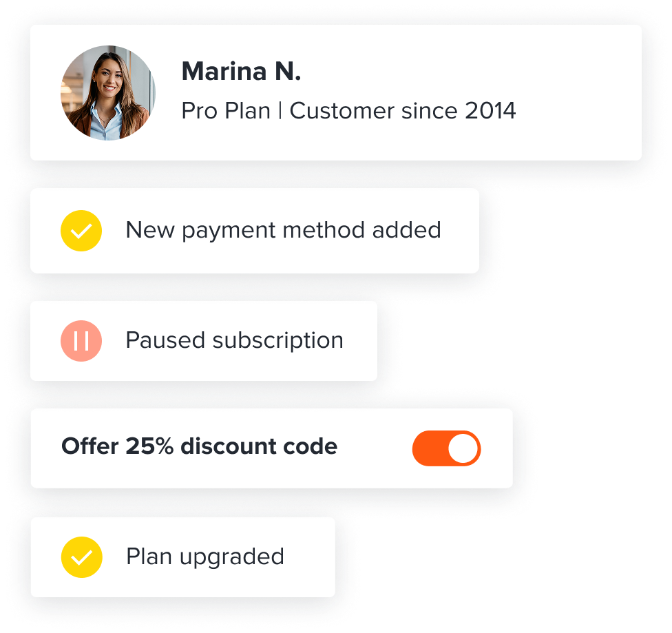Click the "Customer since 2014" text
Viewport: 672px width, 633px height.
(x=402, y=111)
